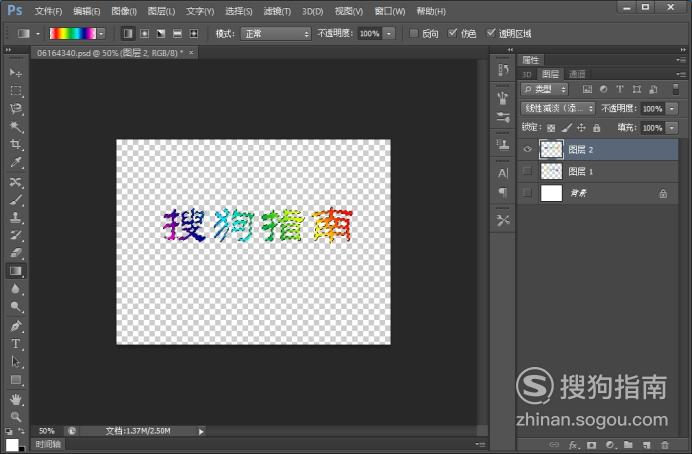Open layer filter 类型 dropdown
This screenshot has width=692, height=454.
click(544, 89)
